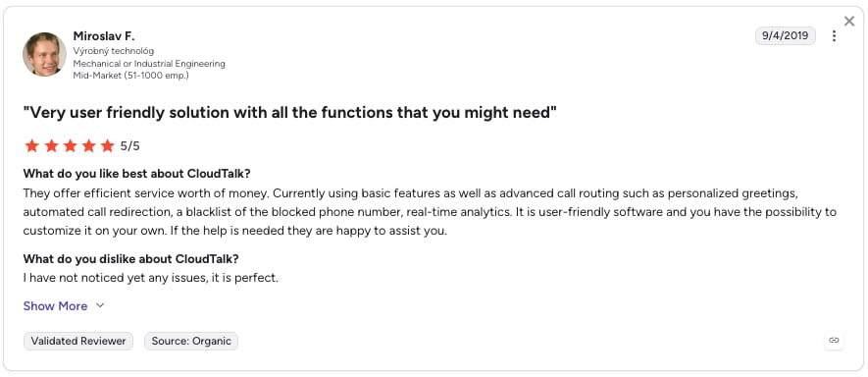
Task: Click the 'What do you dislike about CloudTalk?' heading
Action: point(130,259)
